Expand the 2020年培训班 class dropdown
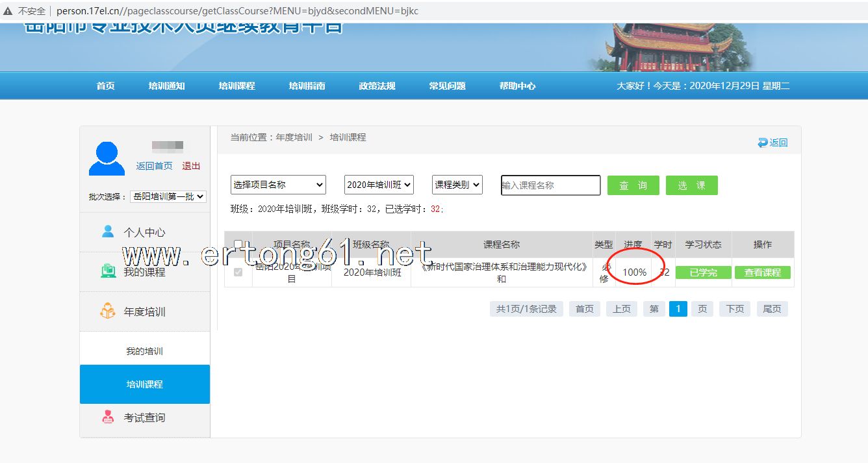The height and width of the screenshot is (463, 868). (x=379, y=185)
